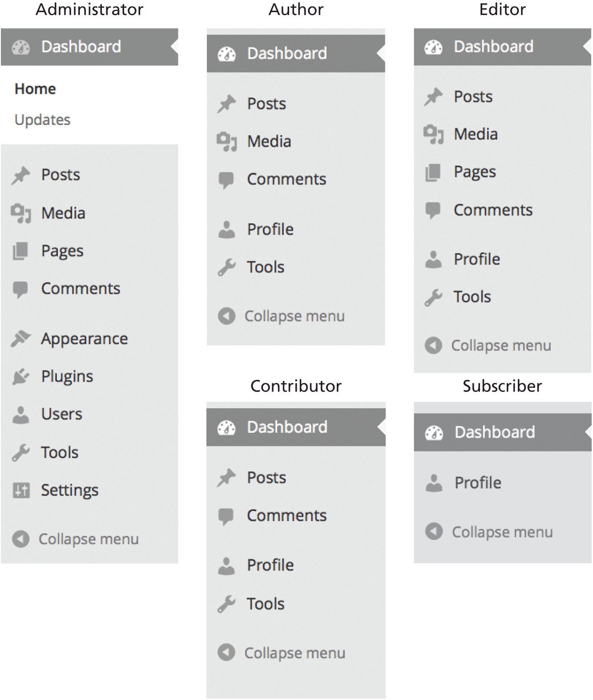Click the Settings sliders icon in Administrator menu

21,490
